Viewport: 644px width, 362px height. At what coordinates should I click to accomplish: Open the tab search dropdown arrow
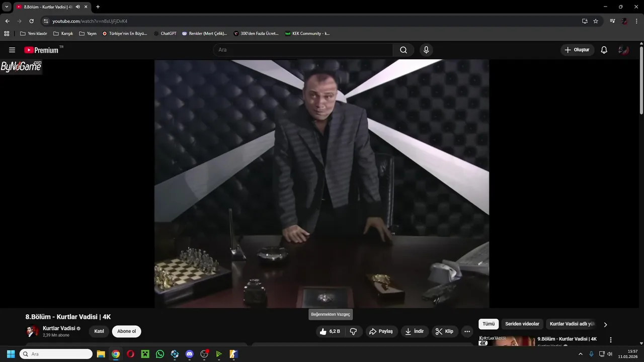click(7, 7)
